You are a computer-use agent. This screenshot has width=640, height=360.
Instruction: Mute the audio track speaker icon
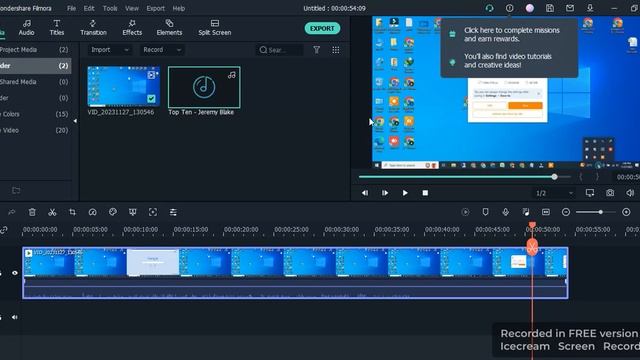15,317
